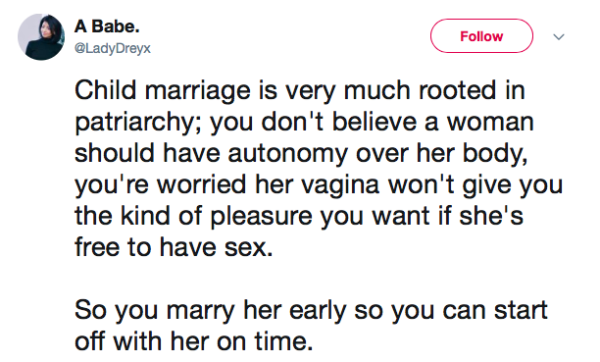
Task: Click the tweet line starting "Child marriage is"
Action: 300,91
